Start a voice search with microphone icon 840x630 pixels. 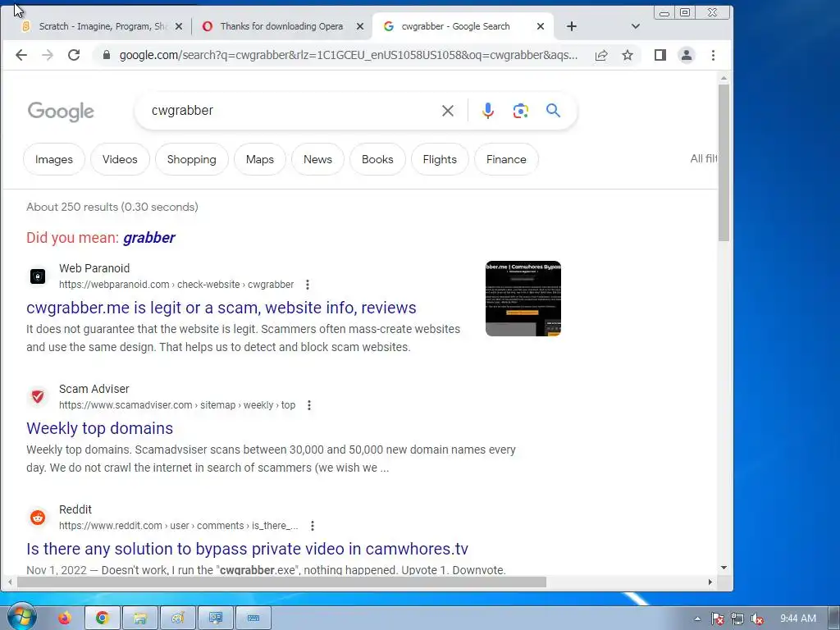pos(487,111)
